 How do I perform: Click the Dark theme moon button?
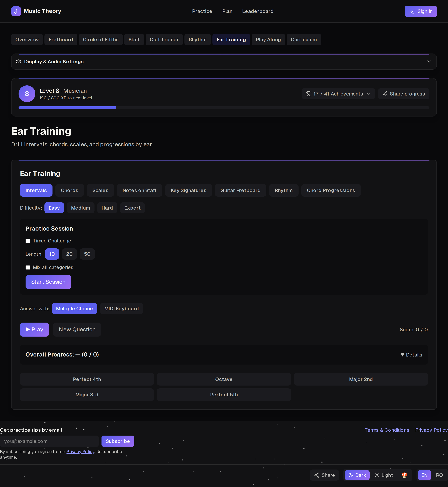(357, 475)
